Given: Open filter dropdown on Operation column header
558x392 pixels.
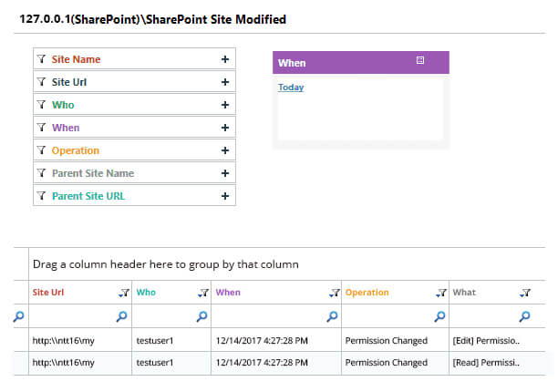Looking at the screenshot, I should [x=441, y=293].
